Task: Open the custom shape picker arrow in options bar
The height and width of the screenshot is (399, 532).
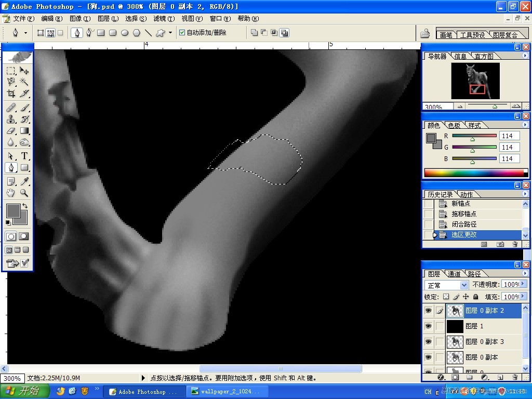Action: 170,33
